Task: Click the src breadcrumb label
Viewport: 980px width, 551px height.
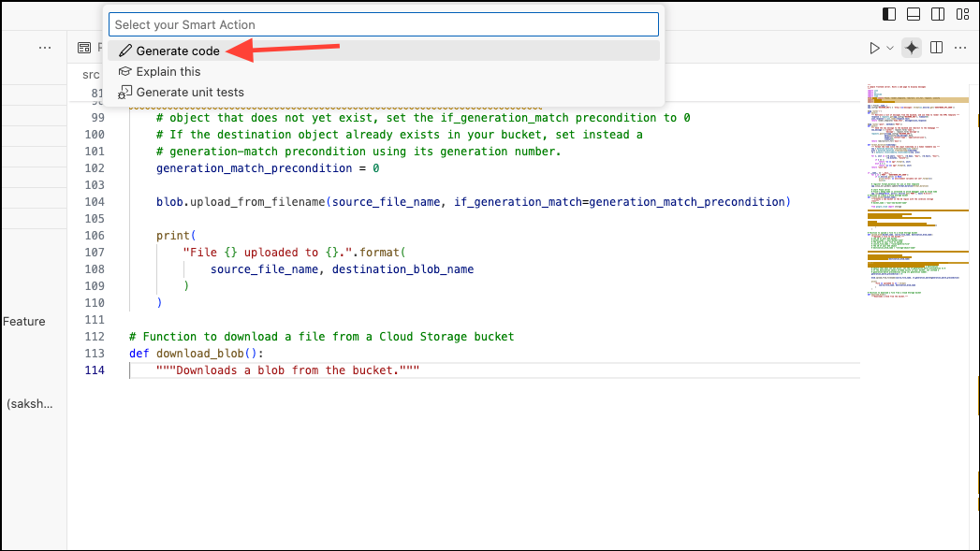Action: [91, 74]
